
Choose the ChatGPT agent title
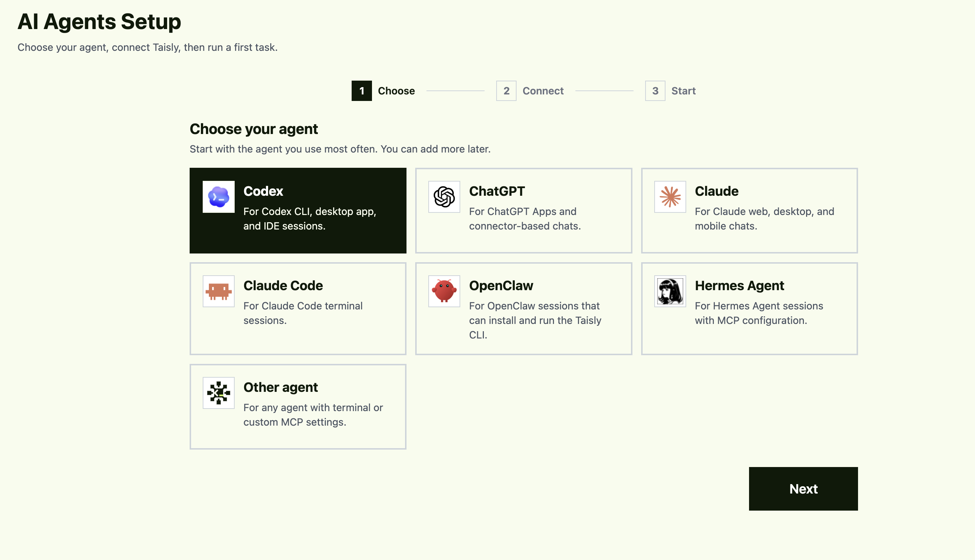pos(497,191)
